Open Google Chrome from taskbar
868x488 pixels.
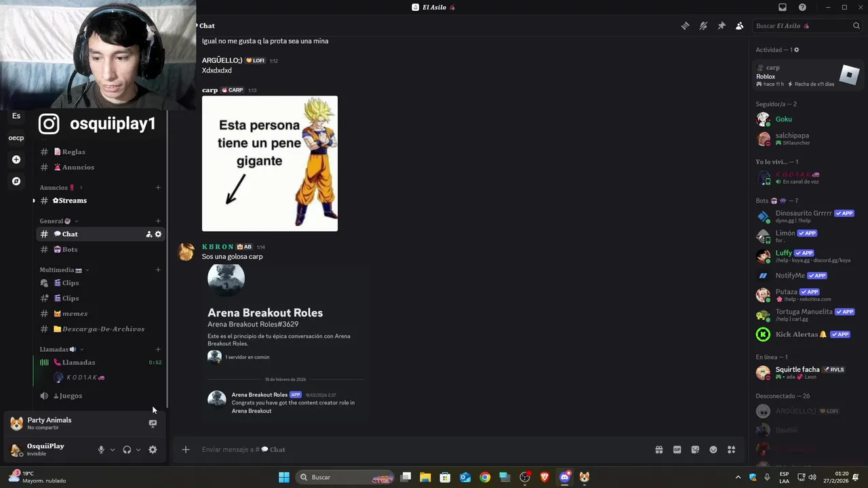point(485,477)
